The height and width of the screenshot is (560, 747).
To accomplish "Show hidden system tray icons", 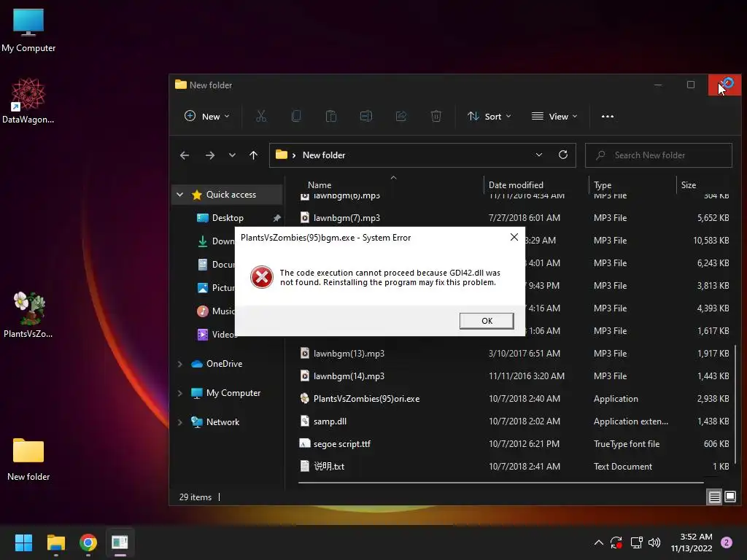I will [599, 542].
